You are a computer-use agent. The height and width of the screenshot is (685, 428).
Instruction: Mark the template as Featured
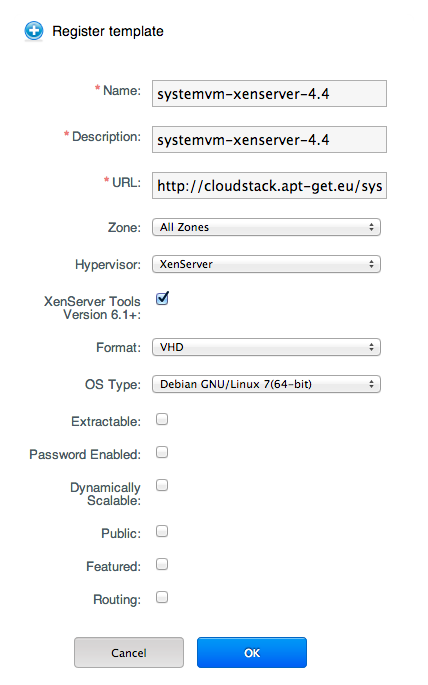[x=162, y=564]
